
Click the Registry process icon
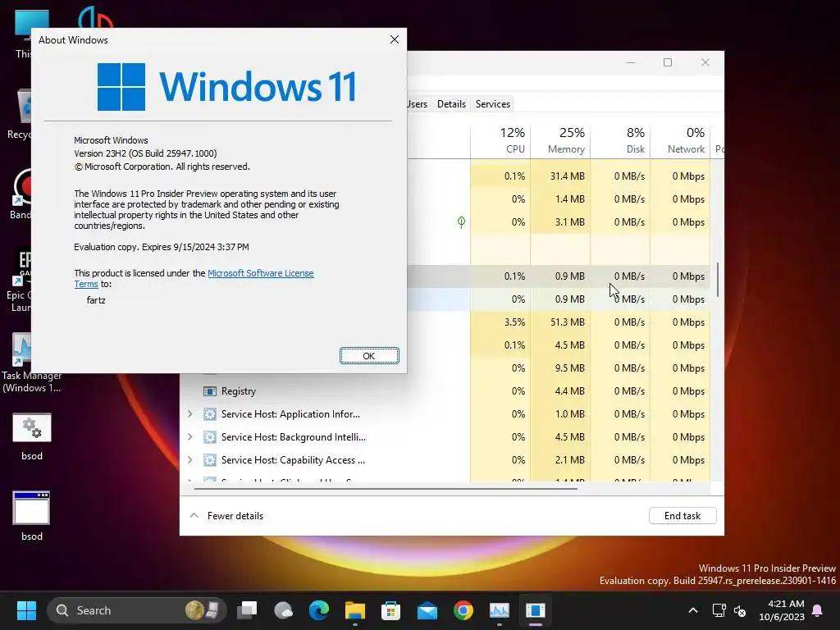pyautogui.click(x=210, y=391)
